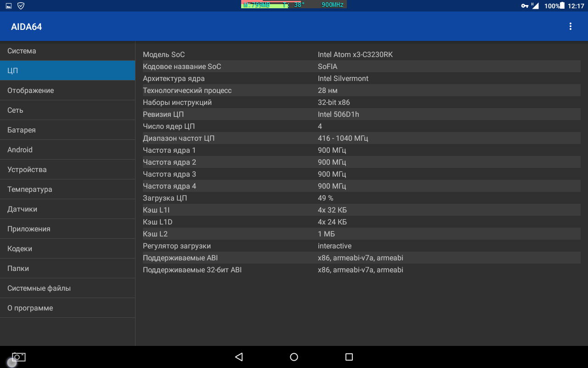Image resolution: width=588 pixels, height=368 pixels.
Task: Select the Число ядер ЦП label
Action: click(169, 126)
